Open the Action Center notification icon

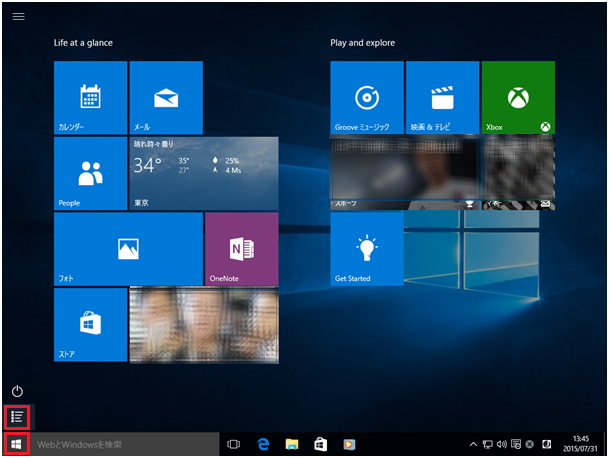pyautogui.click(x=516, y=444)
